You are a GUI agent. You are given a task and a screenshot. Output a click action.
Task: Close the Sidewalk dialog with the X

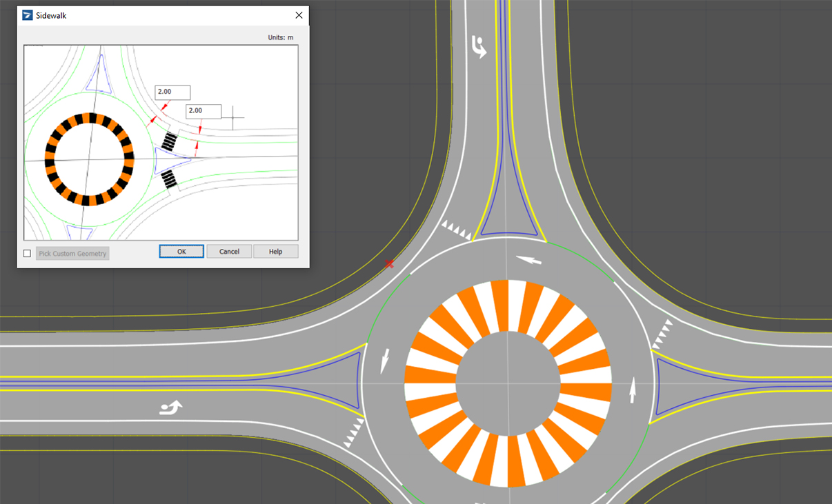[299, 14]
